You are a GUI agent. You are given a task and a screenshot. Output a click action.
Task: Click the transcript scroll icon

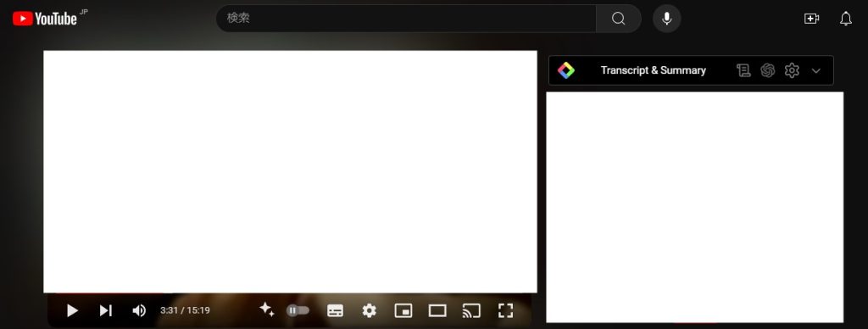coord(743,70)
